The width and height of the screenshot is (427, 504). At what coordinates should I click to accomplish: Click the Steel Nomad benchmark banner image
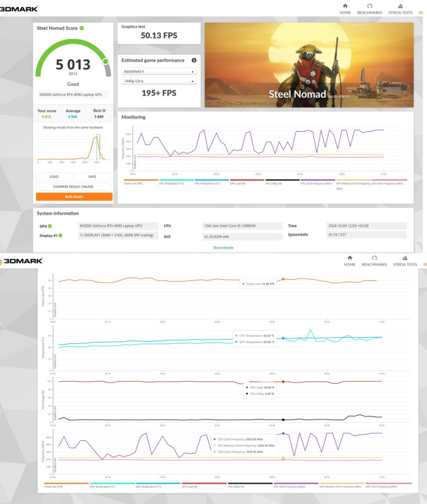[309, 65]
